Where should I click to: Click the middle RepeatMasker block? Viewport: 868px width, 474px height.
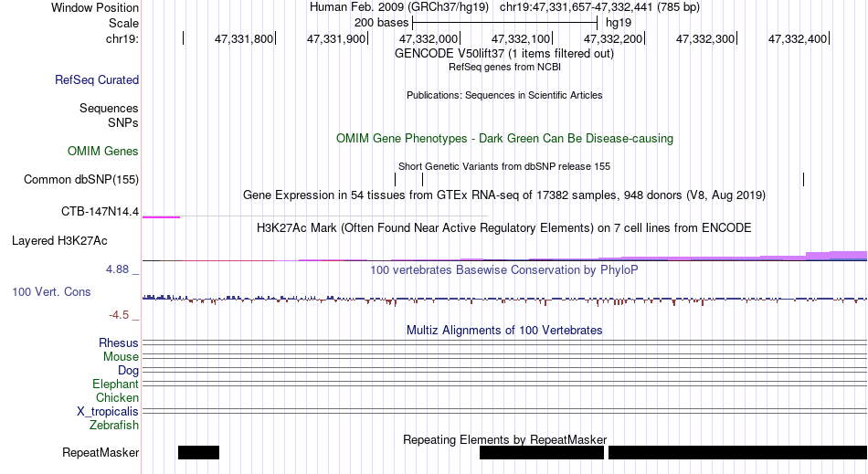tap(542, 452)
